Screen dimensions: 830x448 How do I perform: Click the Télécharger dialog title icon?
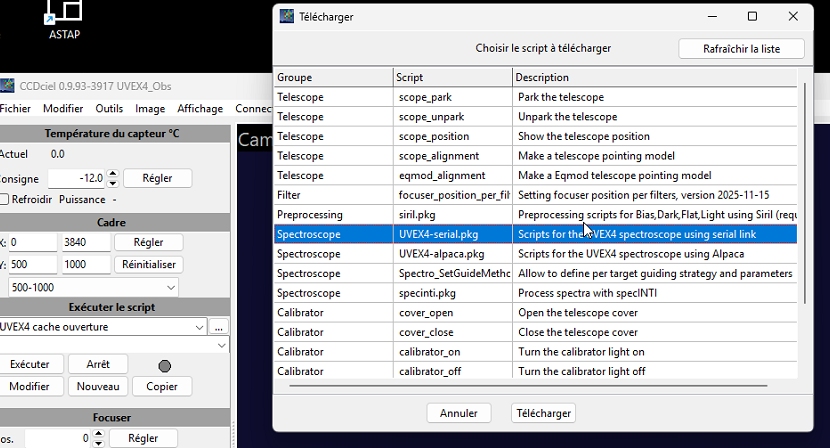(x=287, y=17)
